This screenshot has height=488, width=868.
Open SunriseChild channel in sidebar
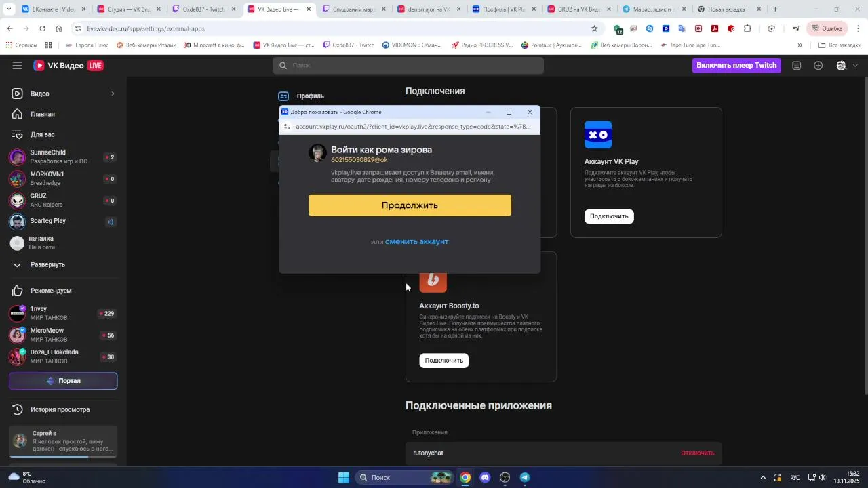tap(63, 157)
